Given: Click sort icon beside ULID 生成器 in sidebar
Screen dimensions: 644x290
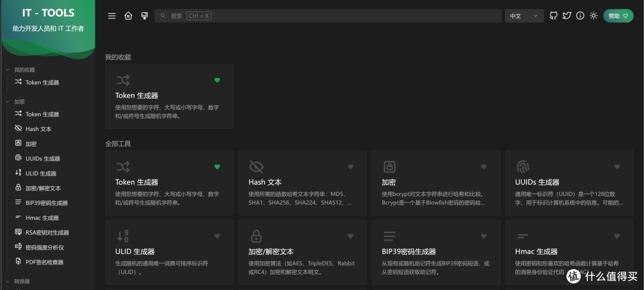Looking at the screenshot, I should 18,173.
